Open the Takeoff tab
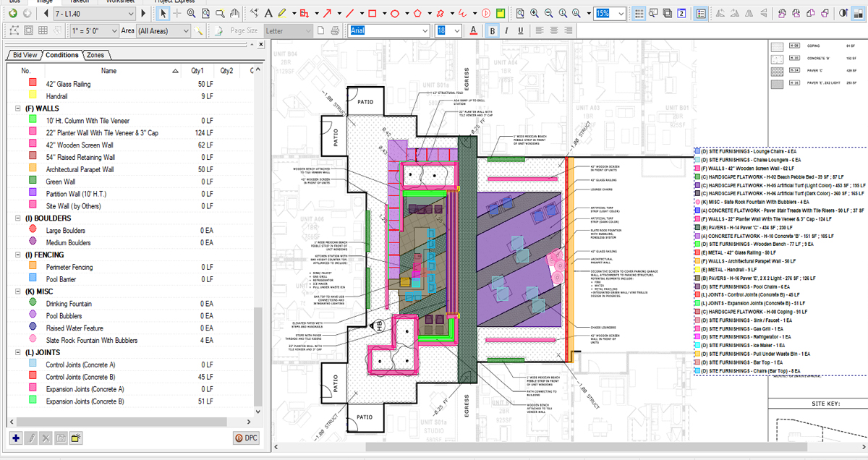This screenshot has width=868, height=460. click(x=80, y=2)
